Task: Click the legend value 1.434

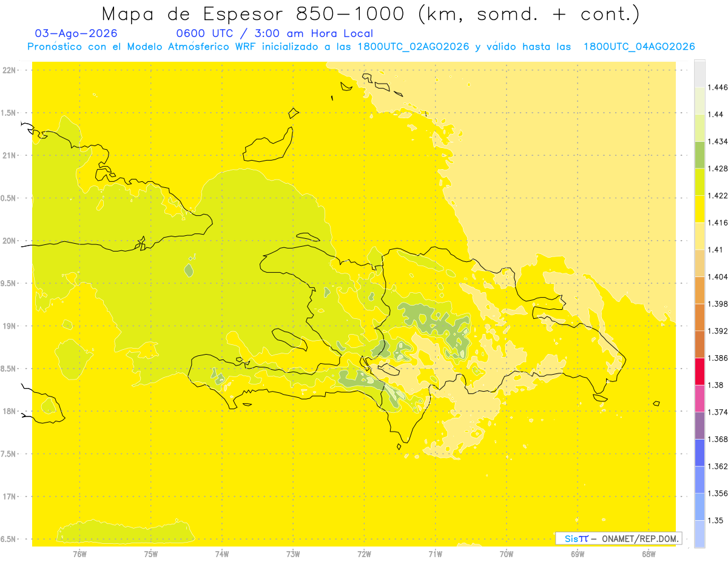Action: (x=718, y=141)
